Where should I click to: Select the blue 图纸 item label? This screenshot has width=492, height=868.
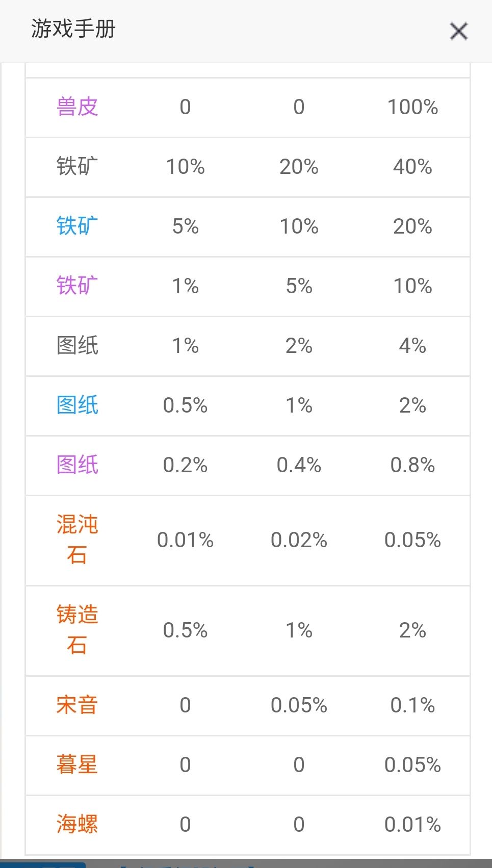(77, 405)
